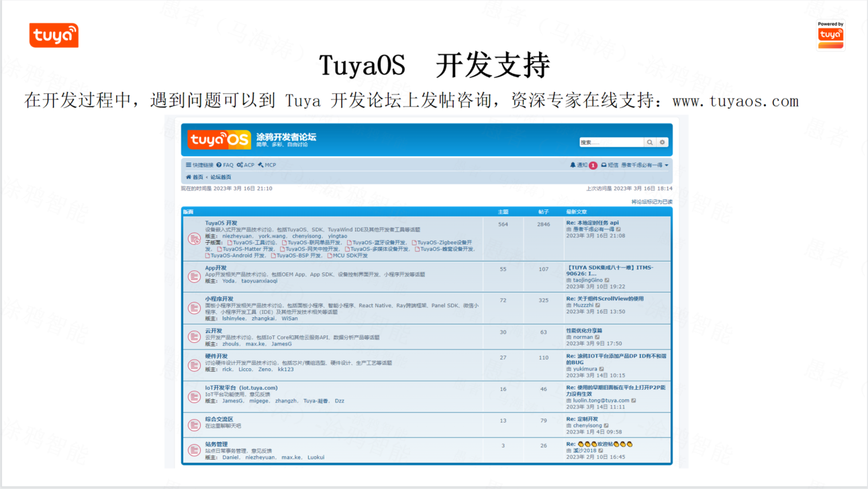Open post Re: 关于组件ScrollView的使用
This screenshot has height=489, width=868.
pos(605,298)
